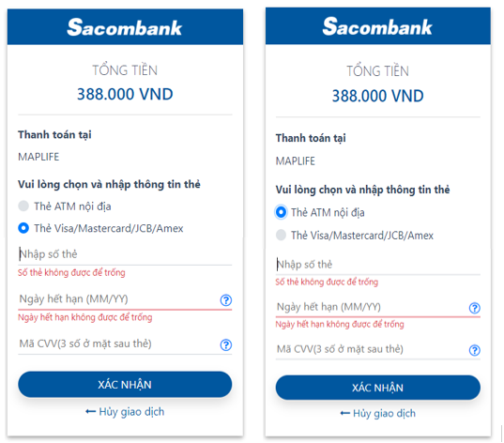Click Nhập số thẻ field in right form

(378, 265)
